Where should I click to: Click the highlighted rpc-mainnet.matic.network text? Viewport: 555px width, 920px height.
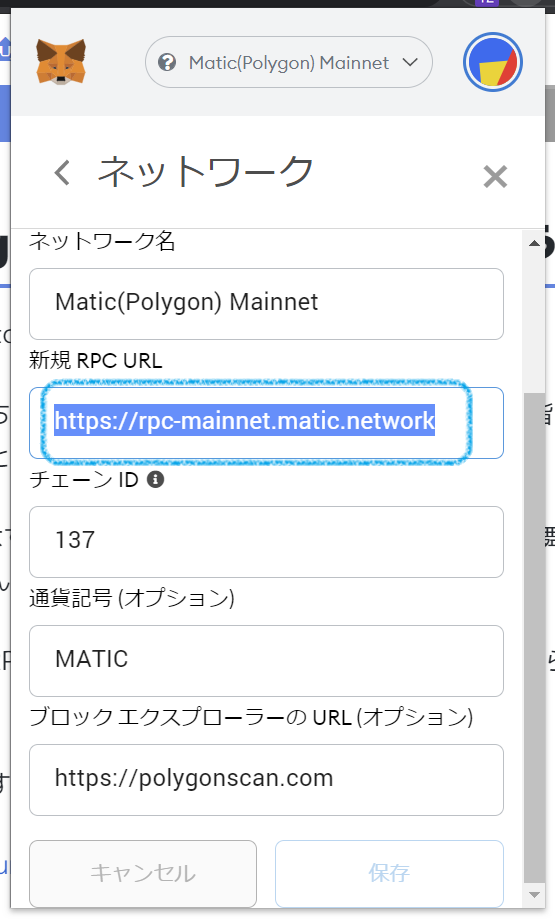pos(245,420)
